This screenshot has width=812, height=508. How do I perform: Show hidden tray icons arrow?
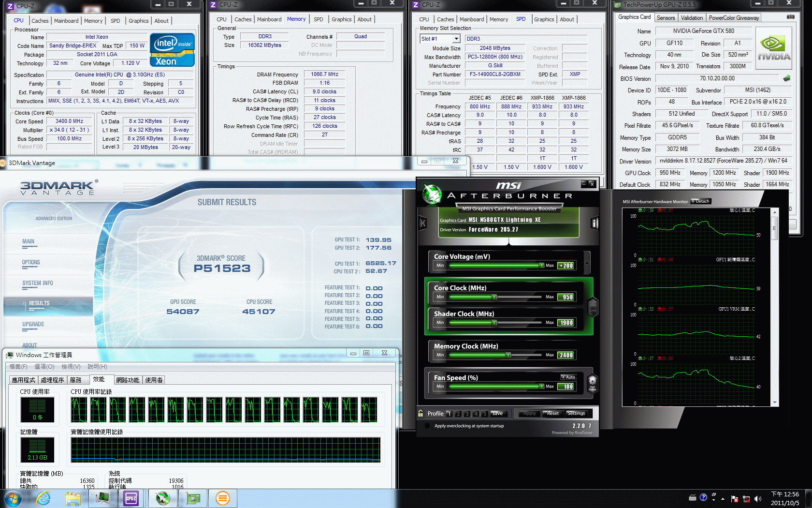pos(723,498)
